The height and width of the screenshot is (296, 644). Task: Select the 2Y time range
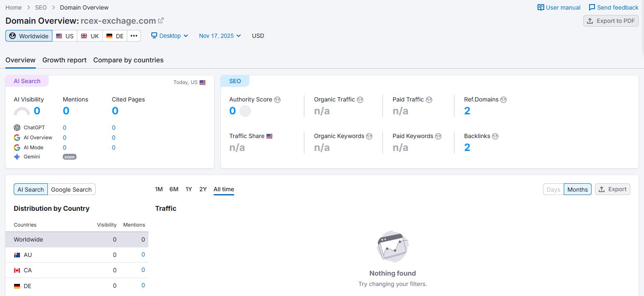tap(203, 189)
